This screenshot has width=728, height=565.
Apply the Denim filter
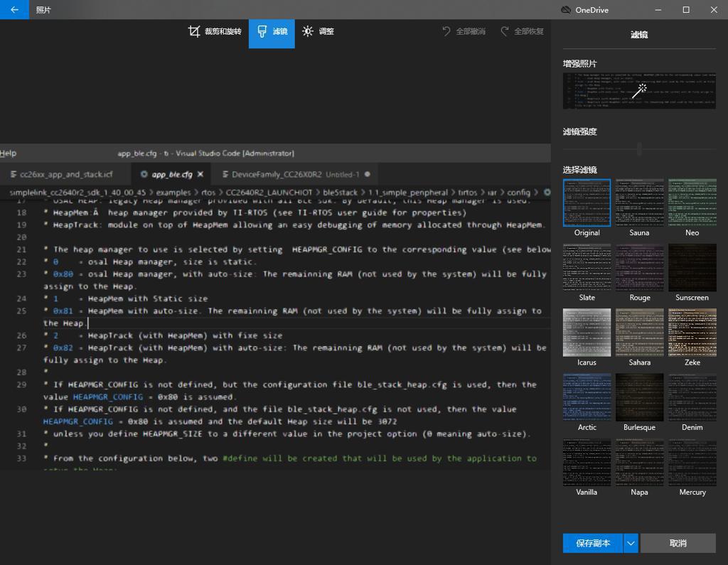(692, 397)
